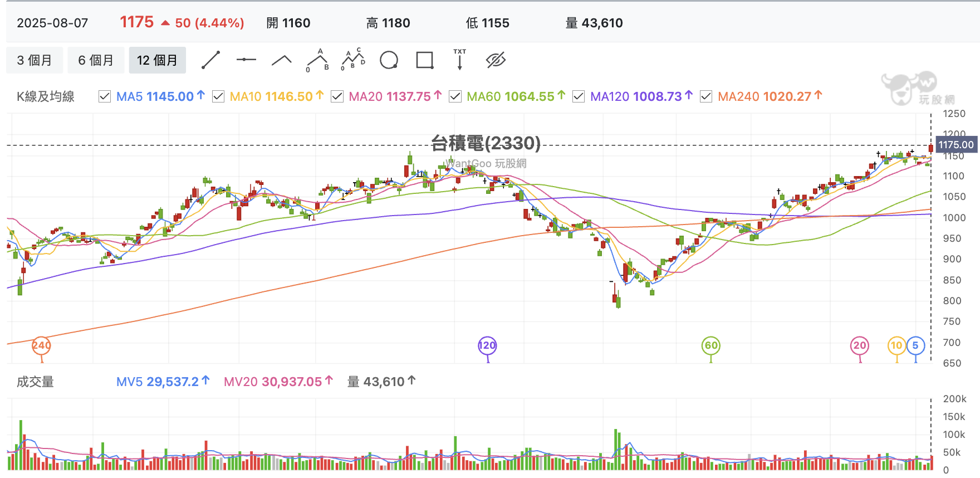The image size is (980, 478).
Task: Click the 台積電(2330) chart title
Action: pos(486,143)
